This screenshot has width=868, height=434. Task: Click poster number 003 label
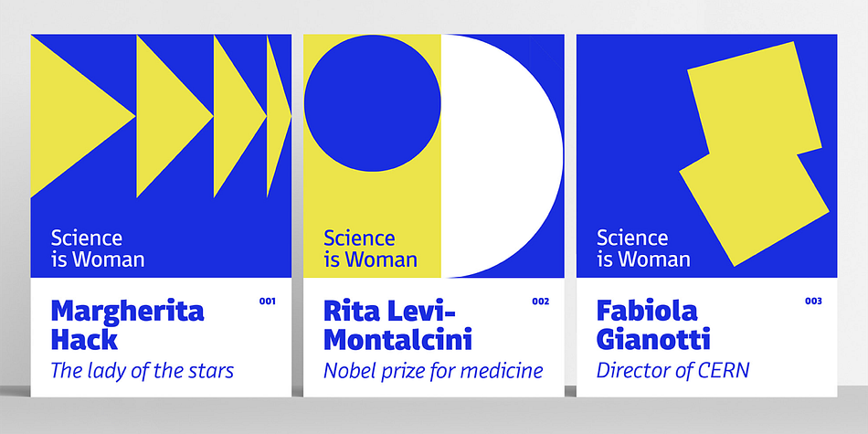[813, 302]
